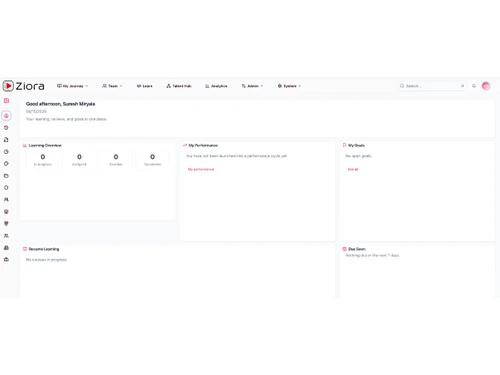
Task: Follow the My performance link
Action: coord(201,169)
